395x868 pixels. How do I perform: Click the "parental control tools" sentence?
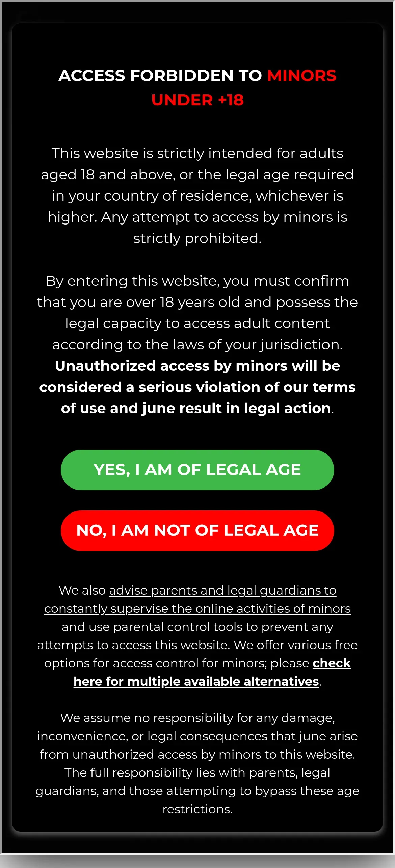[197, 627]
